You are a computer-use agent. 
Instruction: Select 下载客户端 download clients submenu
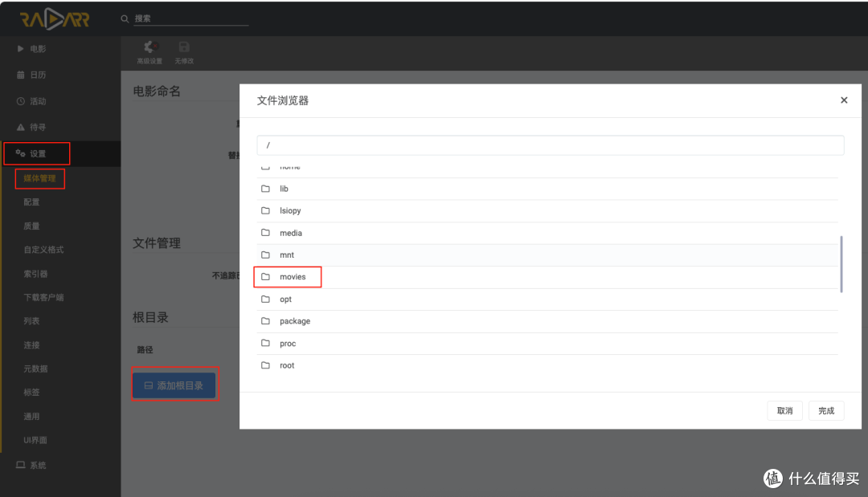[x=43, y=297]
